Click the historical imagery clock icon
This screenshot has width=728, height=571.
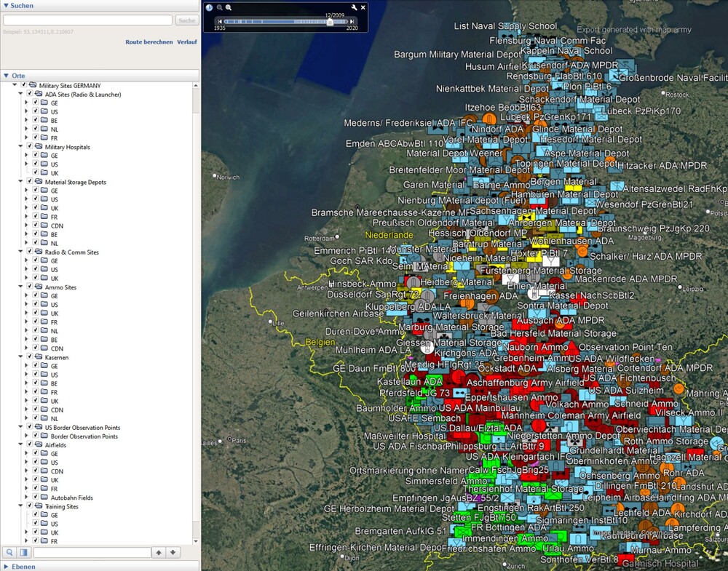pyautogui.click(x=210, y=7)
